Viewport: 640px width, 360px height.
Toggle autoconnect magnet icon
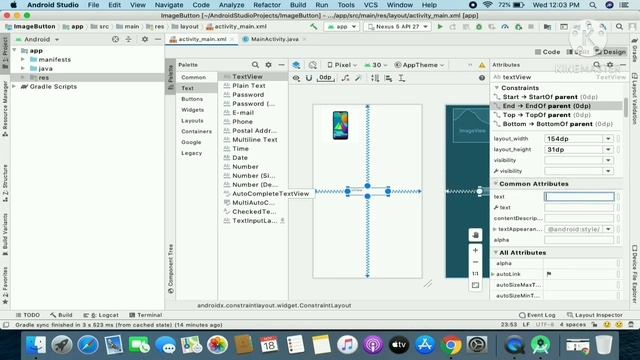pos(309,78)
